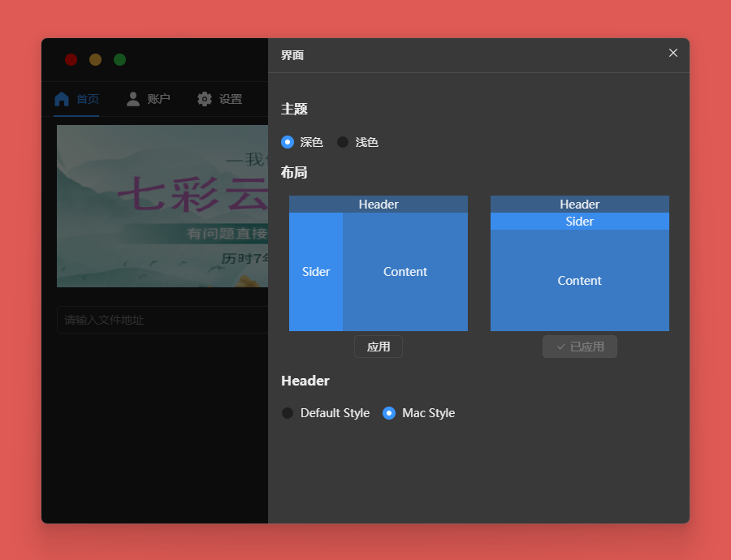This screenshot has height=560, width=731.
Task: Click the green window control dot
Action: 120,60
